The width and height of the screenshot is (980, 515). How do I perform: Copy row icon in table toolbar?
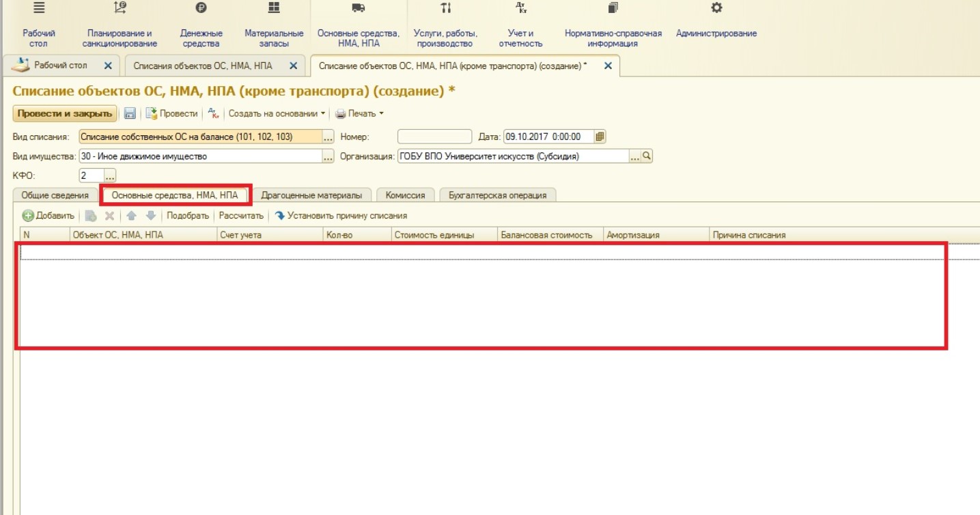[91, 216]
